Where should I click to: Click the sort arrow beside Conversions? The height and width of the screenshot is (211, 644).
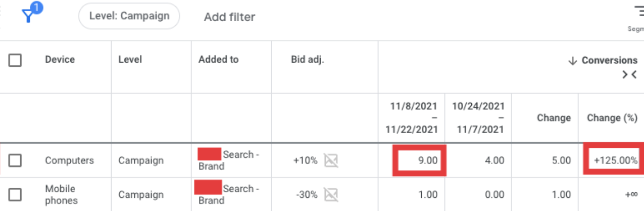[x=572, y=61]
